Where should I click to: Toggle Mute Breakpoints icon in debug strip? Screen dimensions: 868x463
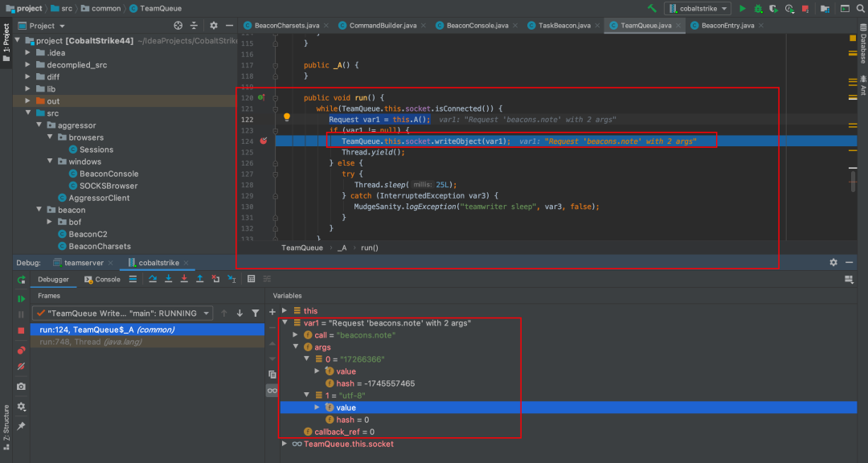click(x=21, y=367)
